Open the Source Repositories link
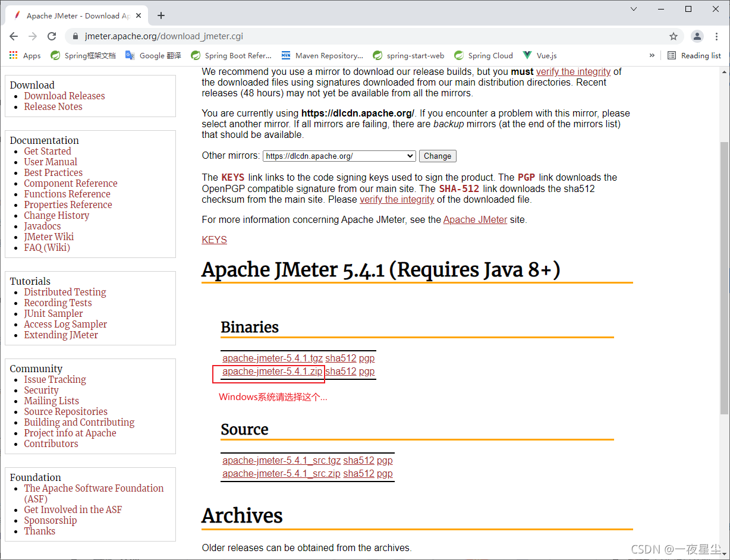The image size is (730, 560). [65, 411]
